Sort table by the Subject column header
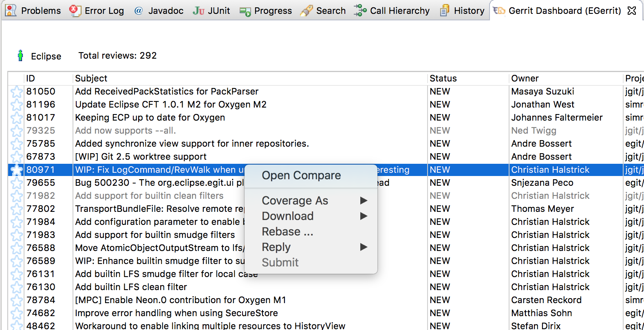The image size is (644, 330). pyautogui.click(x=91, y=78)
